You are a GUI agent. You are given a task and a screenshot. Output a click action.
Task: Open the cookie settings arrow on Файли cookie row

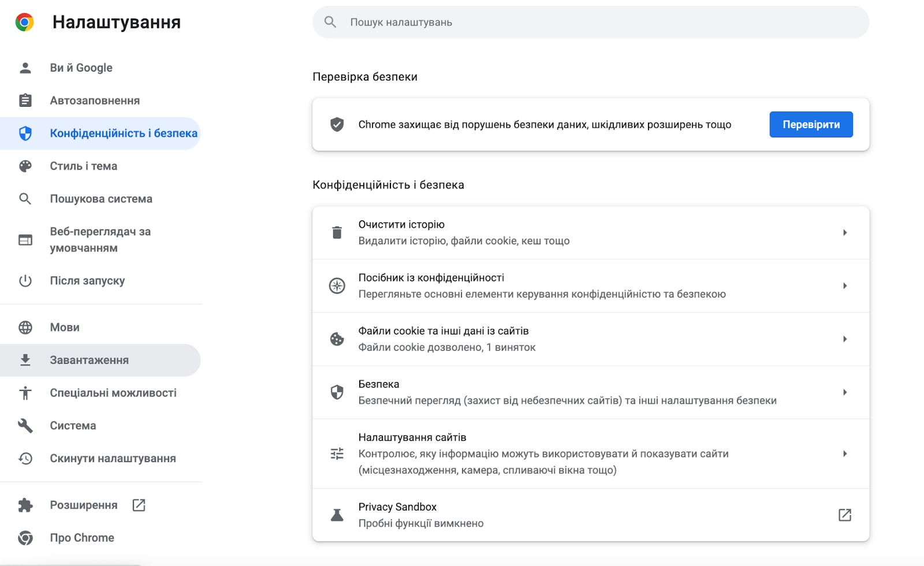(845, 339)
